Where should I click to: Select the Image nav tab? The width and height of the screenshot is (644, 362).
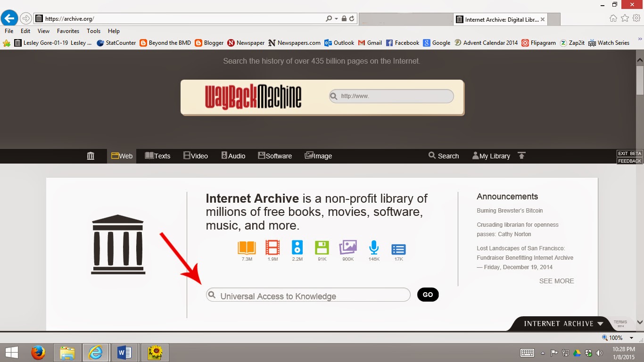318,156
